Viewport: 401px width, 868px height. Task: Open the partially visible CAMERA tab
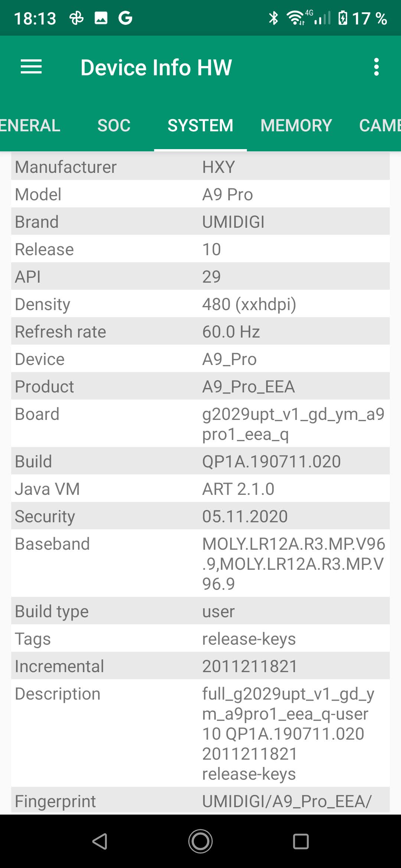click(x=379, y=125)
